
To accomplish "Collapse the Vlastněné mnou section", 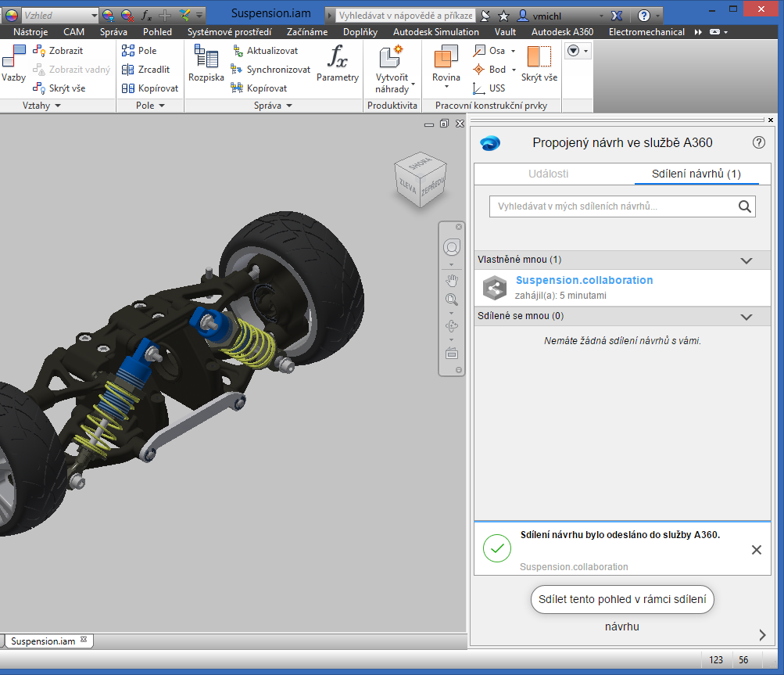I will pos(746,260).
